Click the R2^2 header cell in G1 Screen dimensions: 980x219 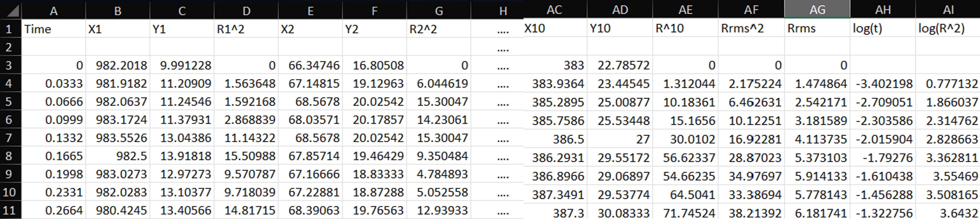click(x=439, y=29)
